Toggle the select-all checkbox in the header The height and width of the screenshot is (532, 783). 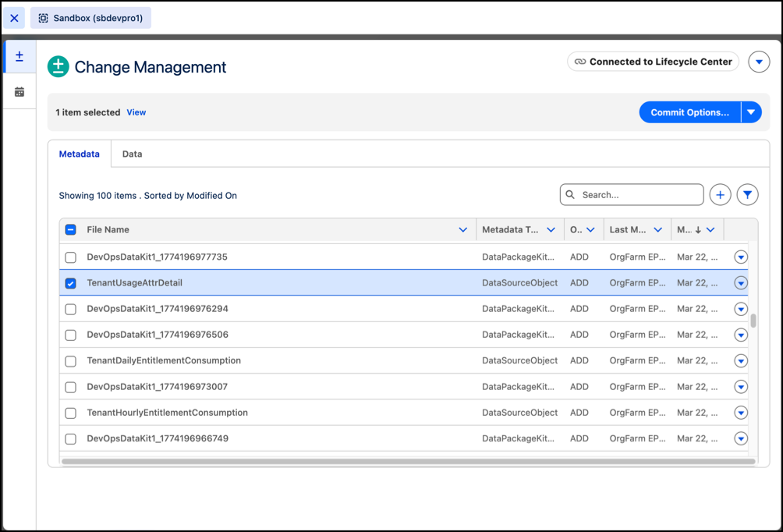tap(70, 230)
